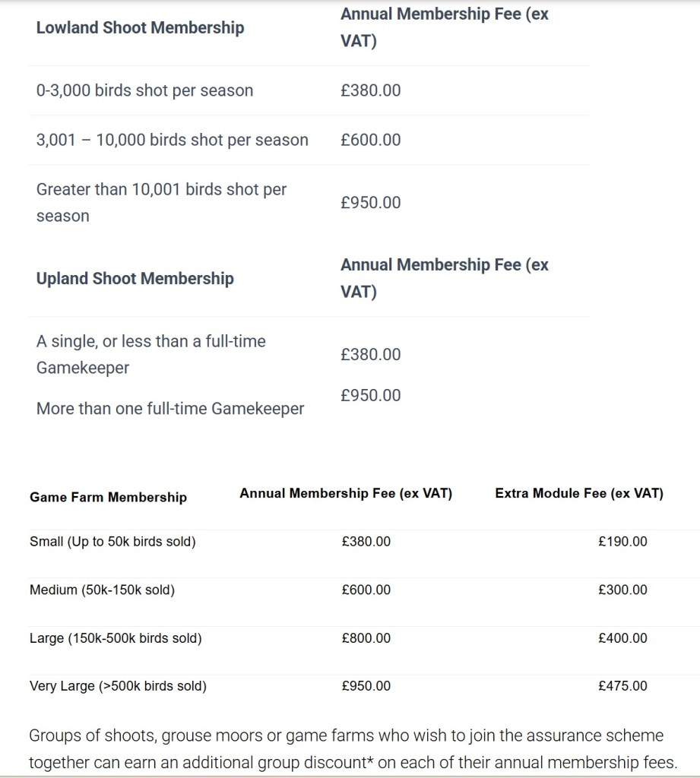Select Large (150k-500k birds sold) row
Screen dimensions: 700x778
tap(116, 638)
